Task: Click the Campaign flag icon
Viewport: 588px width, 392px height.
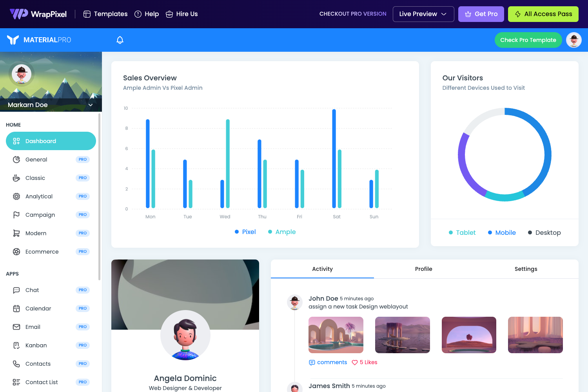Action: [16, 214]
